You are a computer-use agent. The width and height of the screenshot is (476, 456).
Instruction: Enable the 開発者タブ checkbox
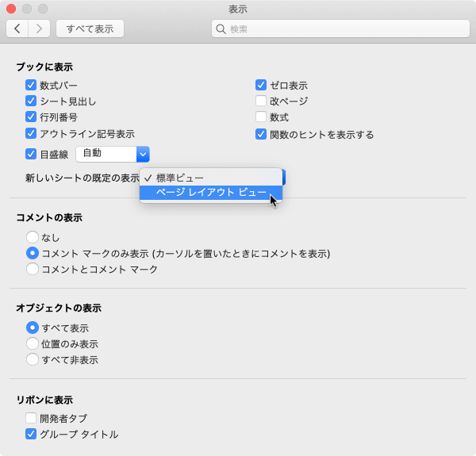(32, 418)
